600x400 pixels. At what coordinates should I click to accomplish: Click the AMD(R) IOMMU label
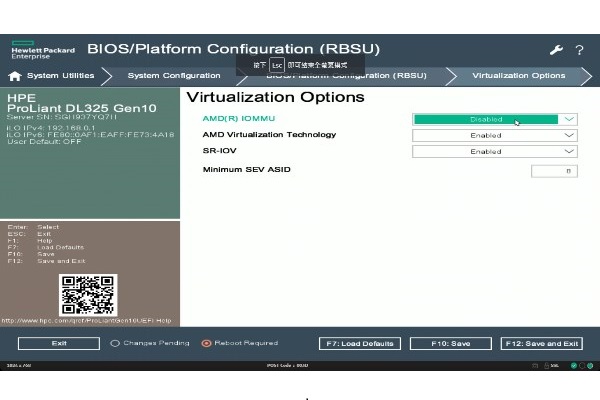point(239,119)
